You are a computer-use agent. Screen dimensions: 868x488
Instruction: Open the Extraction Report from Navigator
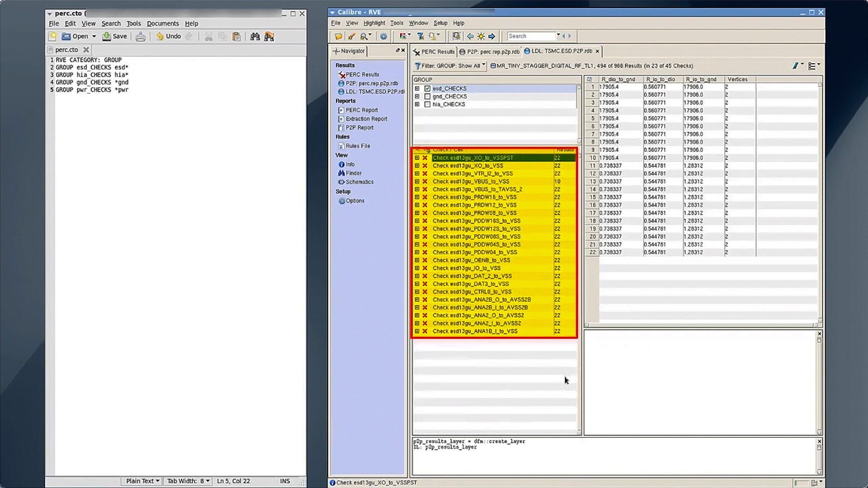pos(365,119)
